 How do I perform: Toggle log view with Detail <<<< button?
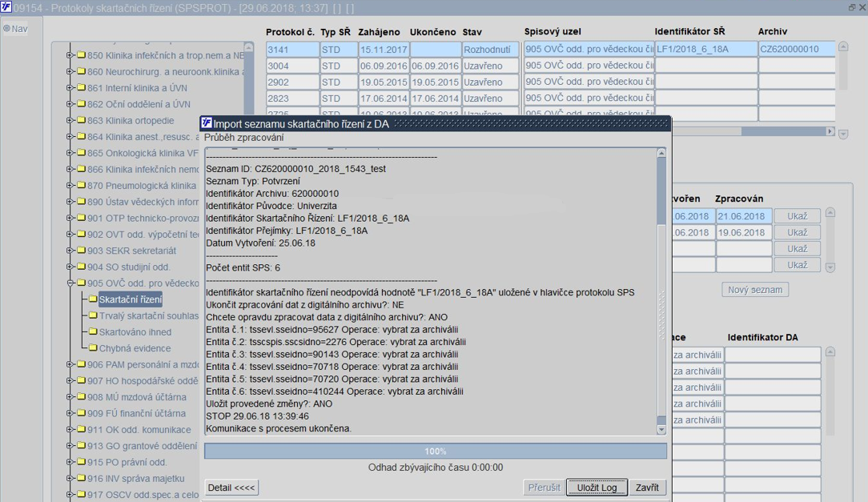(x=231, y=488)
